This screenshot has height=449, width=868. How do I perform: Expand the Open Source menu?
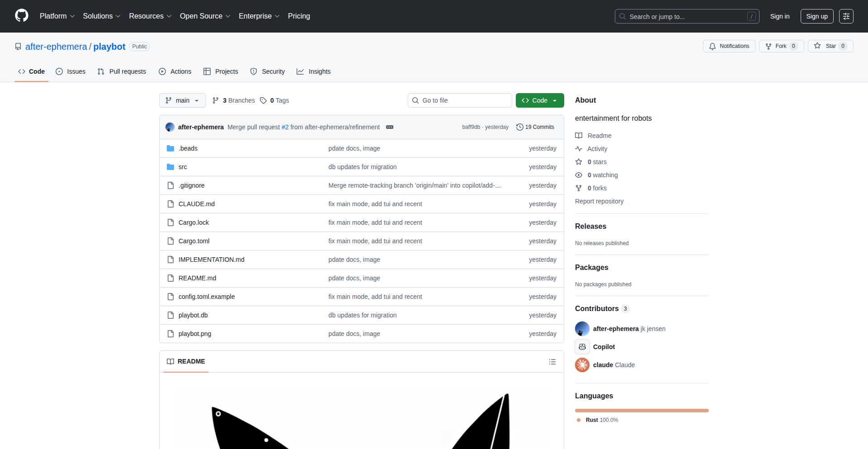pos(205,16)
